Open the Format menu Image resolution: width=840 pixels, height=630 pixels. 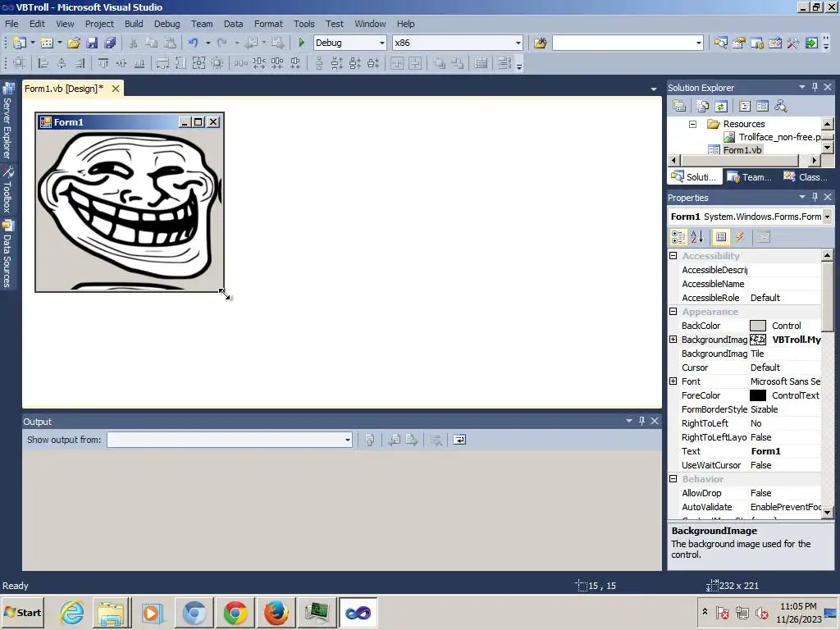pos(268,24)
